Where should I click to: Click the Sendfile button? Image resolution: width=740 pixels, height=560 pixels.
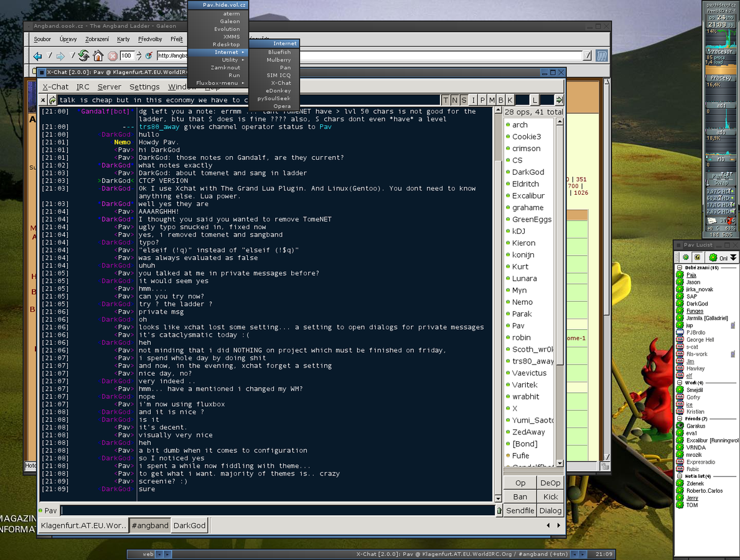[x=520, y=510]
